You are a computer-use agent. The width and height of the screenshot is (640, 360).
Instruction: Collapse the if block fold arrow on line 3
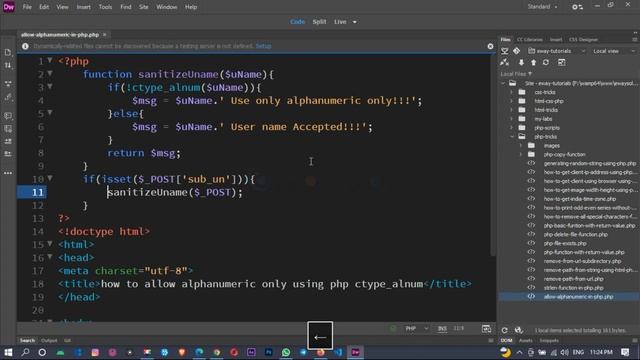point(50,87)
